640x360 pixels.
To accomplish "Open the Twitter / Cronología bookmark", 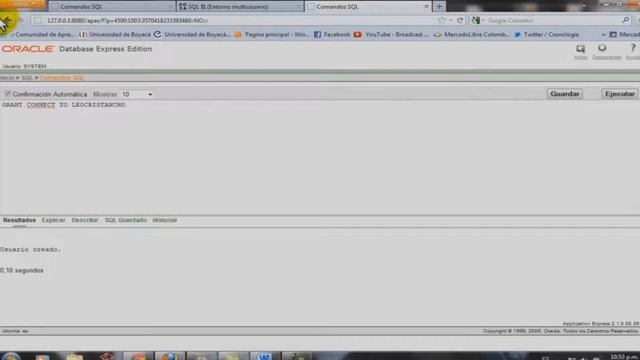I will (546, 35).
